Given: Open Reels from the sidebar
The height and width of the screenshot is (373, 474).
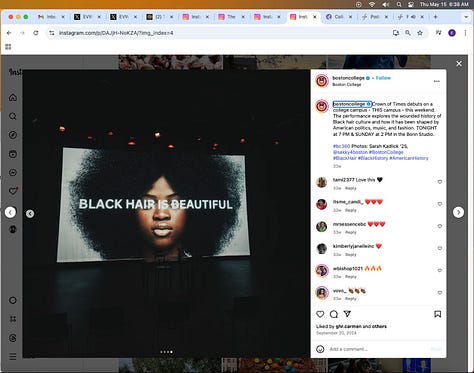Looking at the screenshot, I should point(13,154).
